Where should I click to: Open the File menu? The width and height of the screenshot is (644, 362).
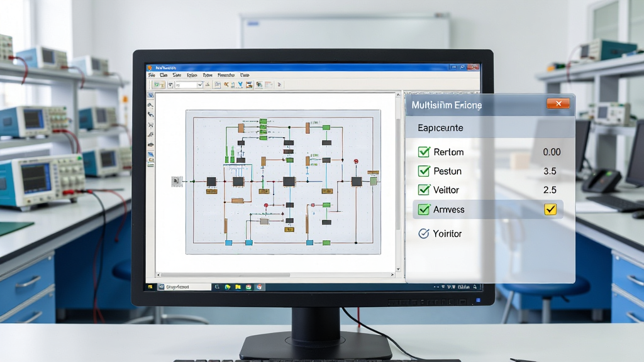[152, 75]
